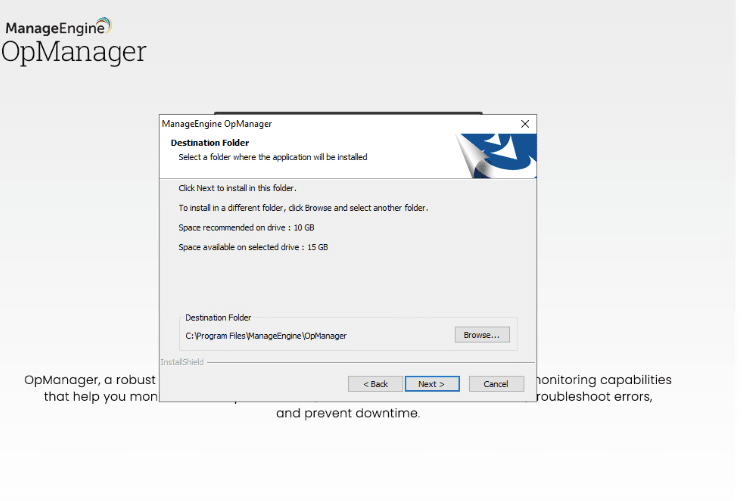Viewport: 742px width, 501px height.
Task: Click the 'Select a folder where the application' subtitle
Action: (273, 157)
